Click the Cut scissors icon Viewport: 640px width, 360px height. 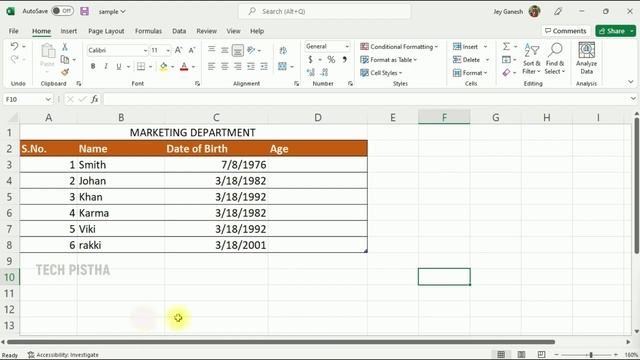tap(64, 47)
